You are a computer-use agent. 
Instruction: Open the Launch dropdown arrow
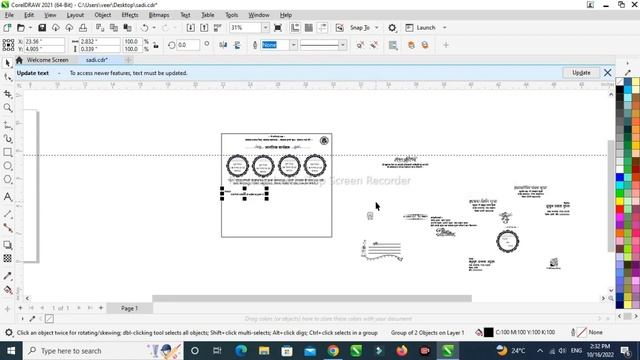[444, 28]
